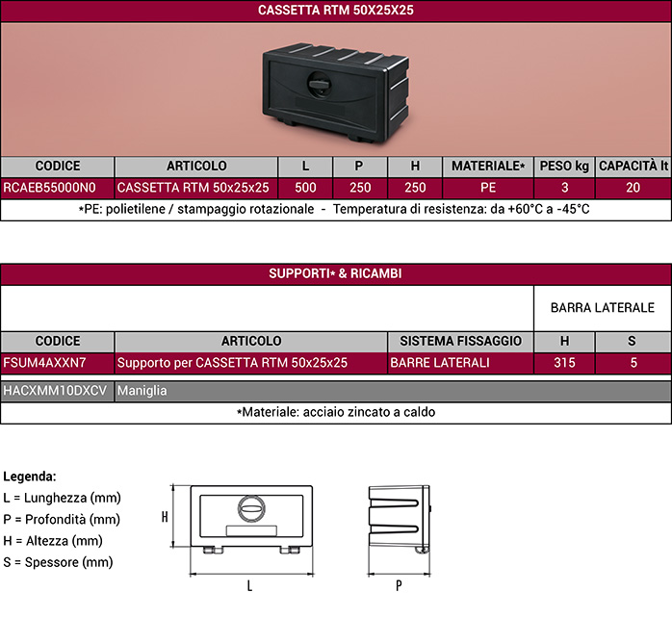This screenshot has width=672, height=618.
Task: Click the acciaio zincato a caldo footnote
Action: pyautogui.click(x=336, y=412)
